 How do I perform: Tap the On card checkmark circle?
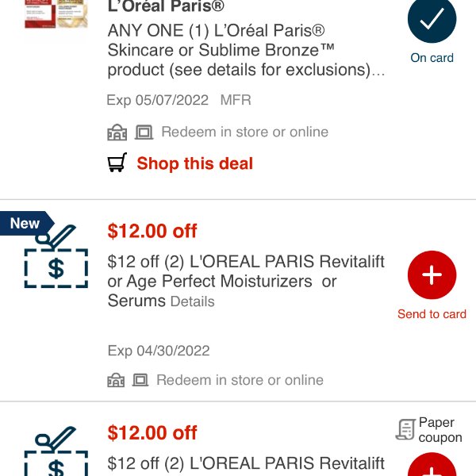tap(432, 19)
